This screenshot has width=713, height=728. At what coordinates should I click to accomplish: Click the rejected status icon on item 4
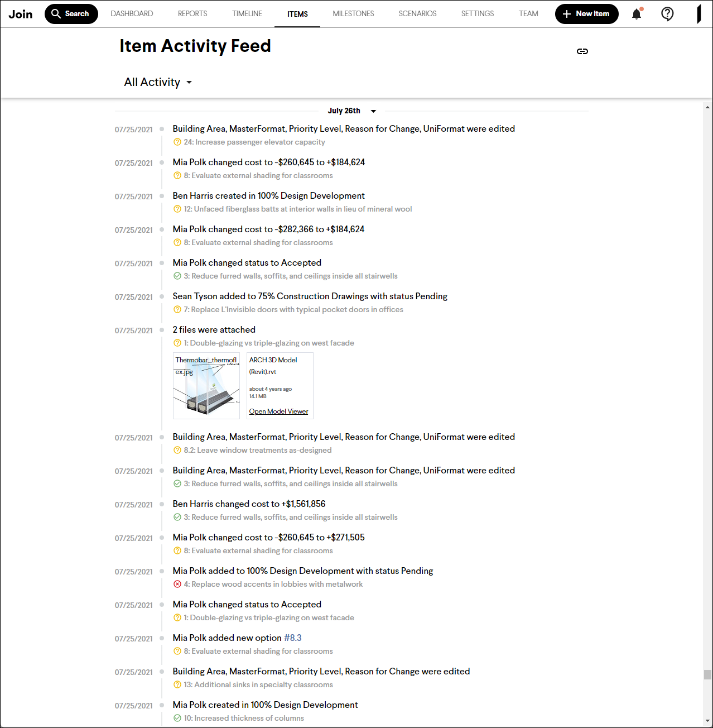tap(177, 584)
